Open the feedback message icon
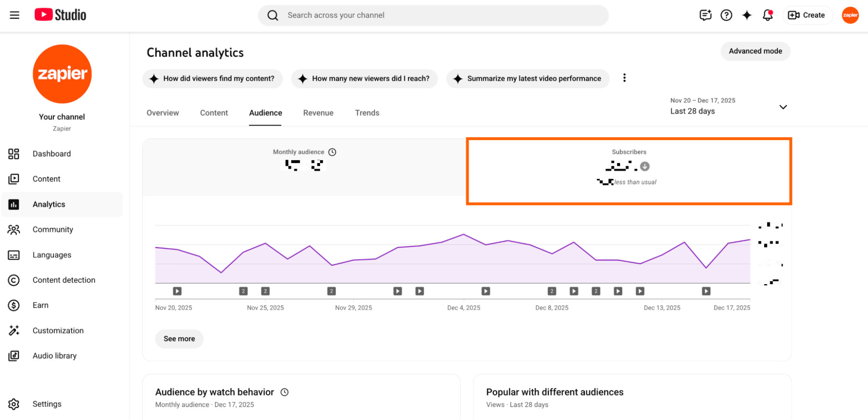Viewport: 868px width, 420px height. click(x=705, y=15)
